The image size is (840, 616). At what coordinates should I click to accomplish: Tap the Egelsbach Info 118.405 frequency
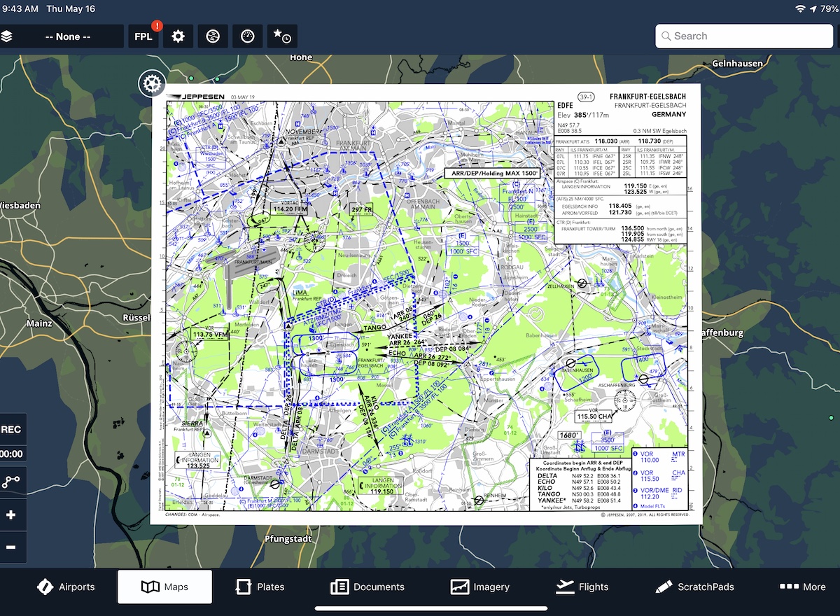coord(620,206)
